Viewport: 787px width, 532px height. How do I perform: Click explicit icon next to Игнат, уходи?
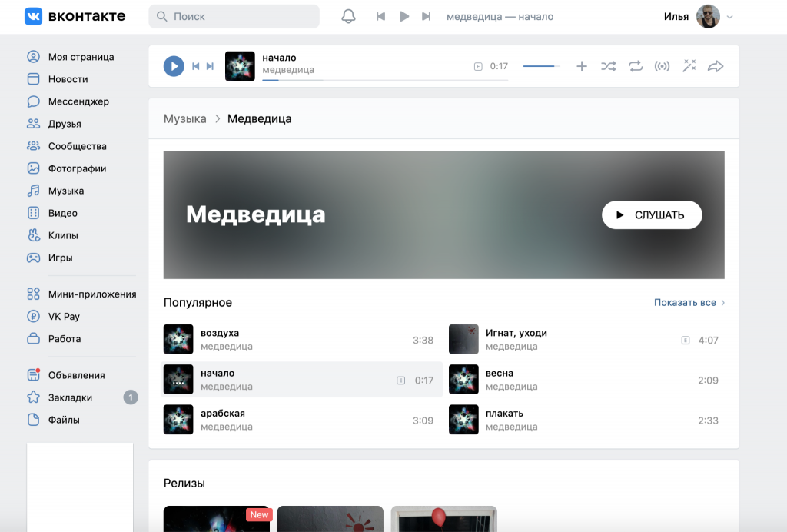(685, 341)
